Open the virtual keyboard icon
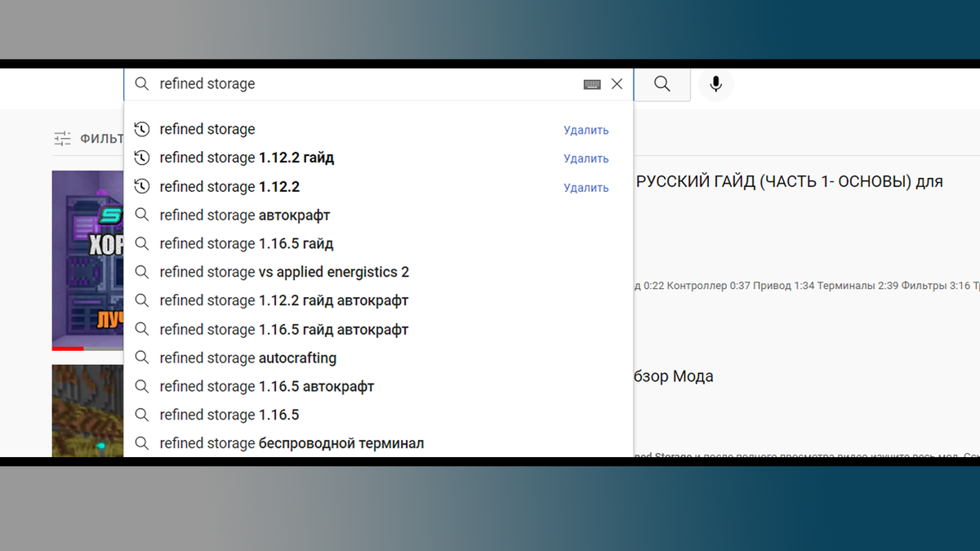Viewport: 980px width, 551px height. pyautogui.click(x=592, y=84)
